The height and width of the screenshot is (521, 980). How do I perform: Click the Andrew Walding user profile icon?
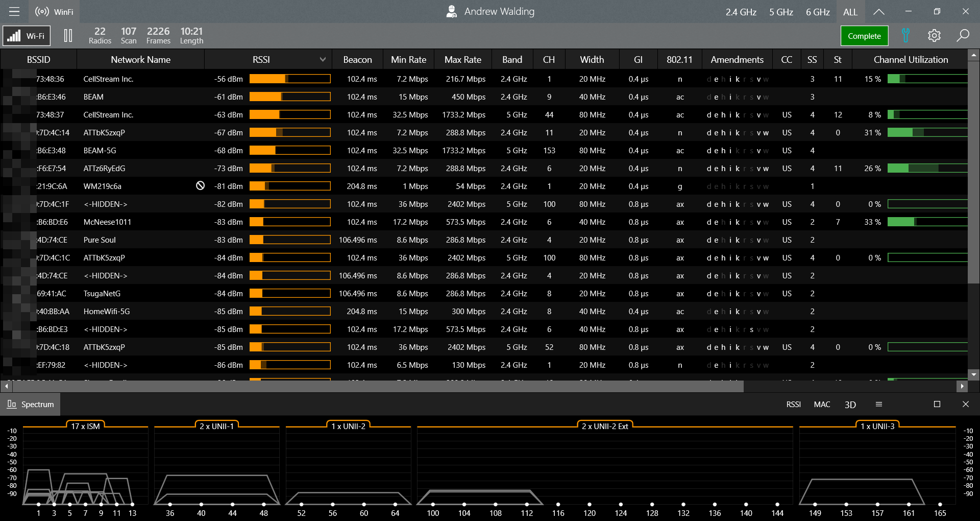tap(451, 11)
